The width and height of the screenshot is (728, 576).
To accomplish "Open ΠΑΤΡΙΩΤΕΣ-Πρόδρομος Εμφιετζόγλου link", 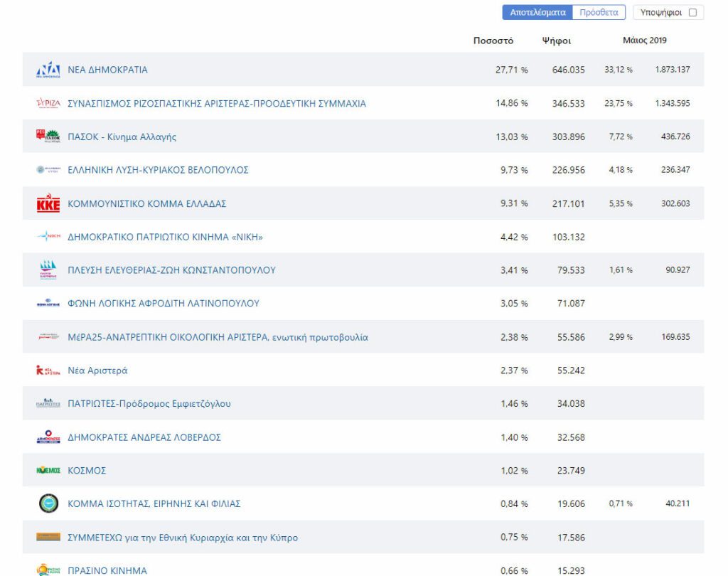I will coord(149,404).
